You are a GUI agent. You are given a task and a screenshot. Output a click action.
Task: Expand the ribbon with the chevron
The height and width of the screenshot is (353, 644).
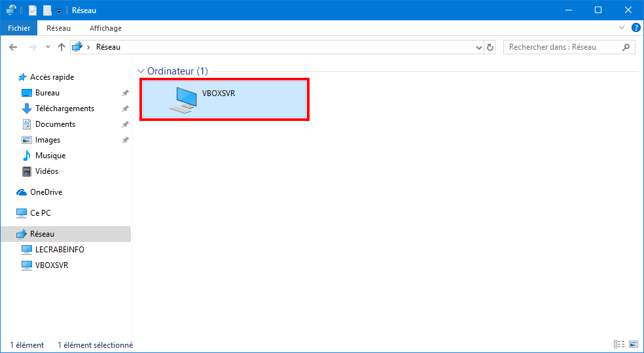pyautogui.click(x=621, y=27)
